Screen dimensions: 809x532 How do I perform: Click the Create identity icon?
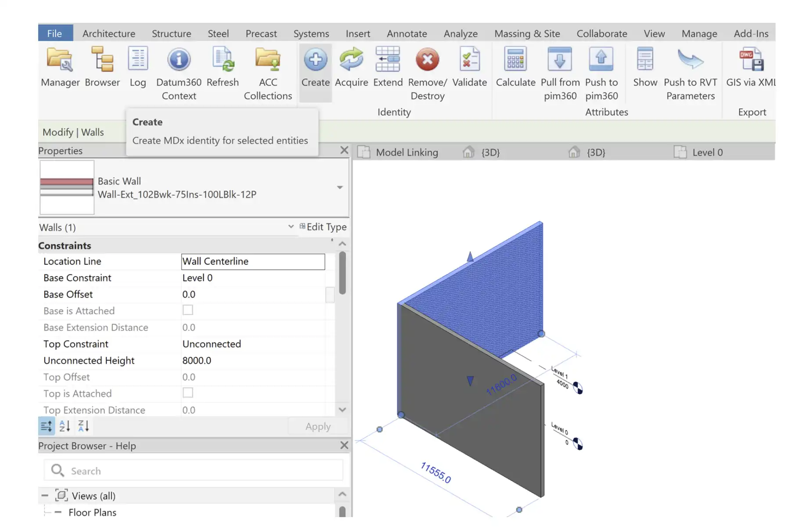click(x=315, y=61)
